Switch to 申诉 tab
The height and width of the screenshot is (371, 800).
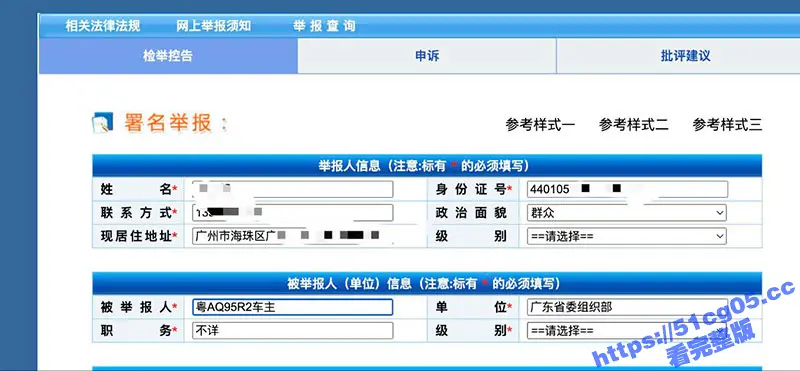click(x=427, y=56)
